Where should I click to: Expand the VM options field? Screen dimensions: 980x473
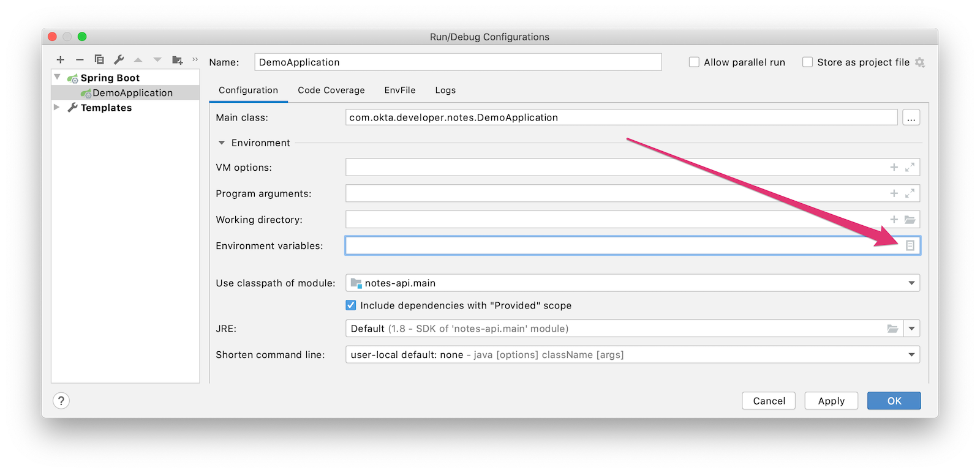(x=910, y=167)
